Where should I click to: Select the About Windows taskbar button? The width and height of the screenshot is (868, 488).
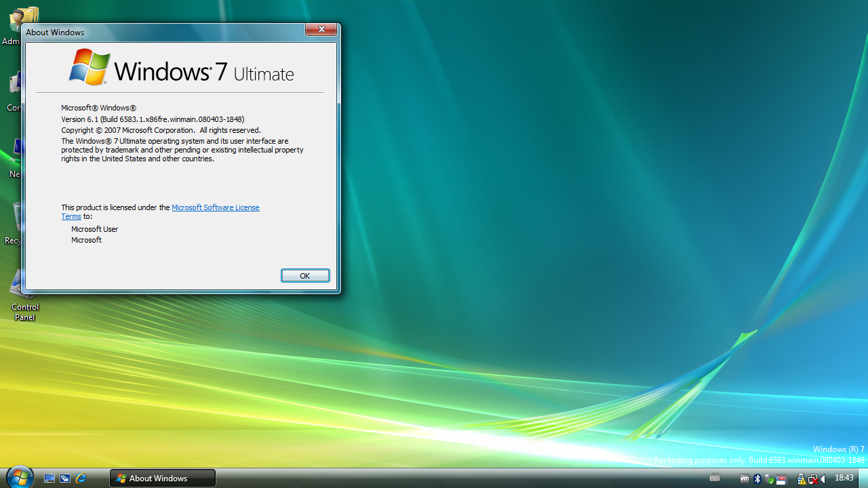163,478
